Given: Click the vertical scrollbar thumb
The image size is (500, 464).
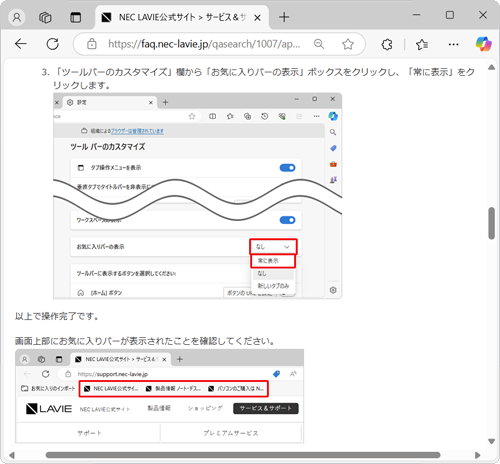Looking at the screenshot, I should pyautogui.click(x=492, y=223).
